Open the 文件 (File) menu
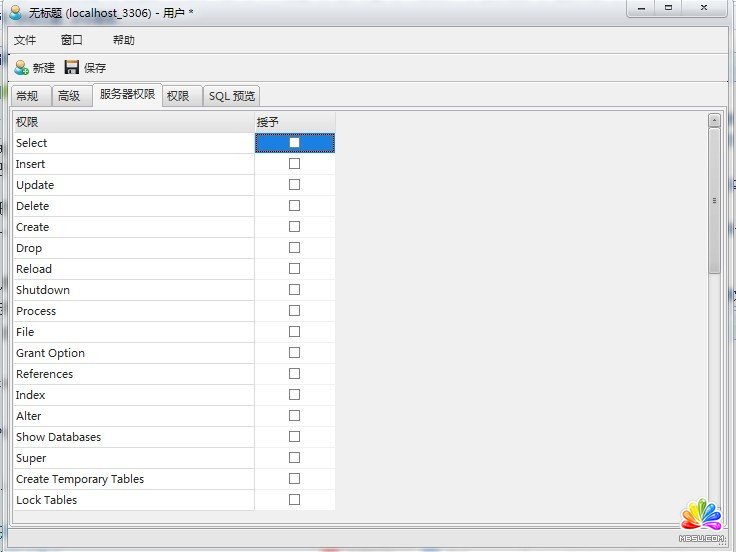 coord(25,40)
